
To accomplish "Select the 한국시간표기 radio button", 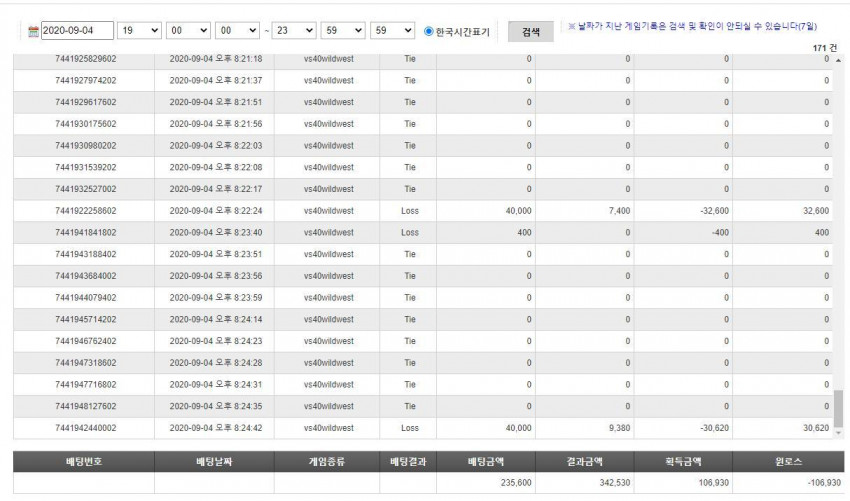I will tap(429, 31).
